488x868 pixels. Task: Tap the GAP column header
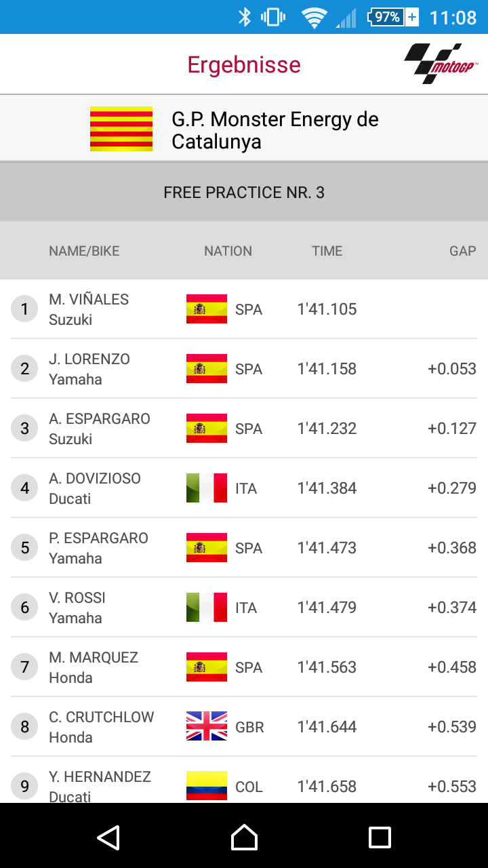pyautogui.click(x=462, y=251)
